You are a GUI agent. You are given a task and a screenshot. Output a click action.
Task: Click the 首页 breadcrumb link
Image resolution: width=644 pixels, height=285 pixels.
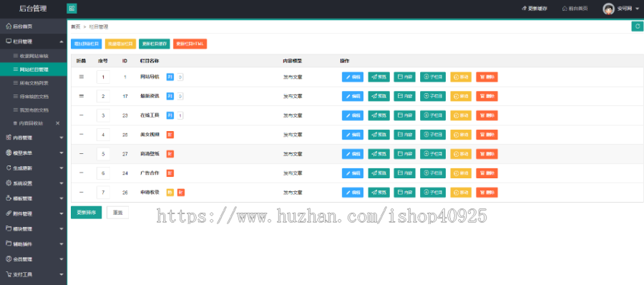pos(76,26)
